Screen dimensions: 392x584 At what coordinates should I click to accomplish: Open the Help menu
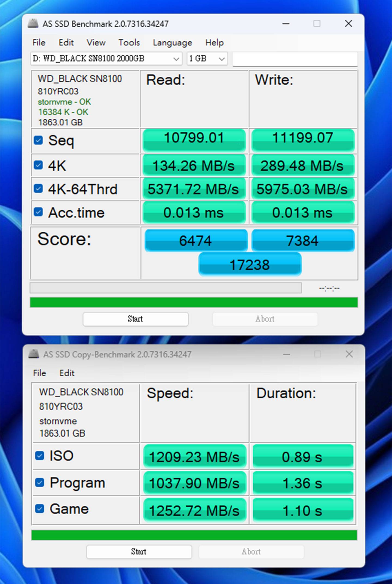(215, 42)
